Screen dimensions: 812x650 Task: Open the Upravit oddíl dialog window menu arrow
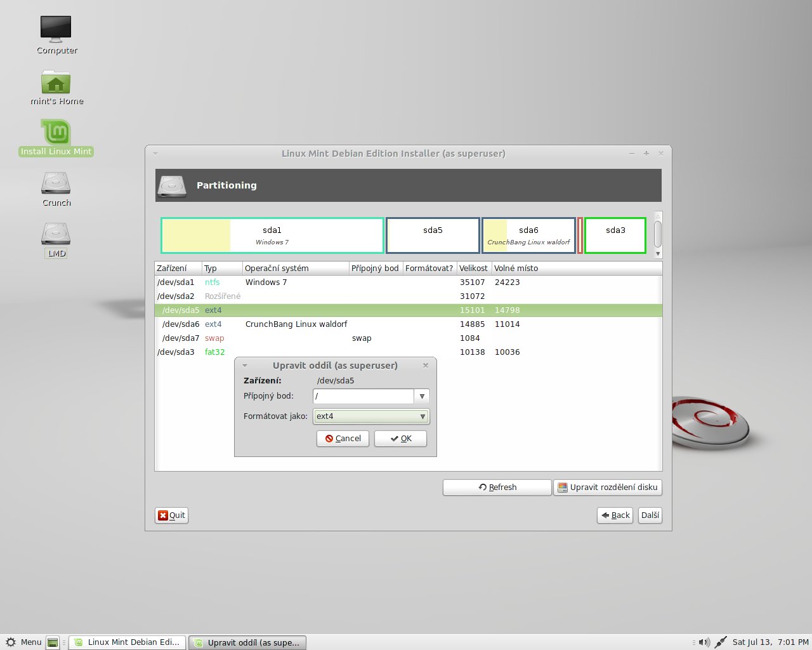(x=244, y=366)
